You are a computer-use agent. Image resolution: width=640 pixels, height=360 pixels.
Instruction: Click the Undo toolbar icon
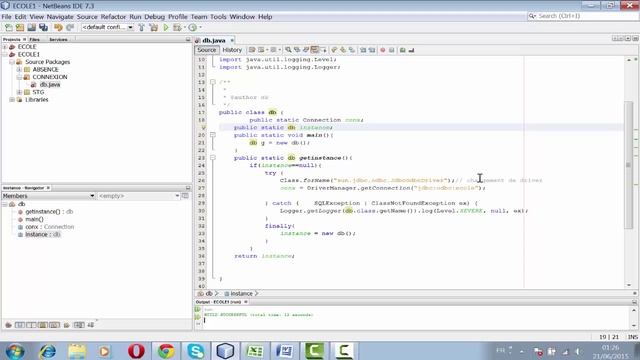coord(58,27)
